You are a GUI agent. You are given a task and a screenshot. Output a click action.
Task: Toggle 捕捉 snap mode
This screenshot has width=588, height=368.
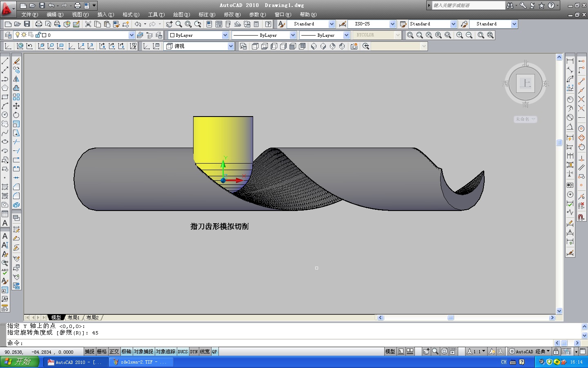pos(89,352)
